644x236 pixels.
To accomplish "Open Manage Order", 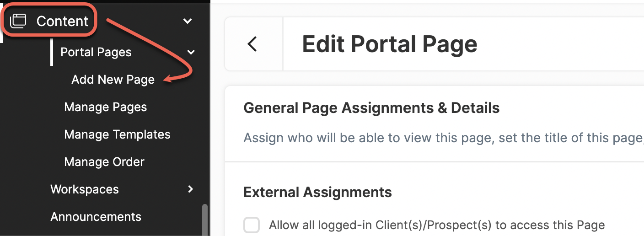I will (x=104, y=162).
